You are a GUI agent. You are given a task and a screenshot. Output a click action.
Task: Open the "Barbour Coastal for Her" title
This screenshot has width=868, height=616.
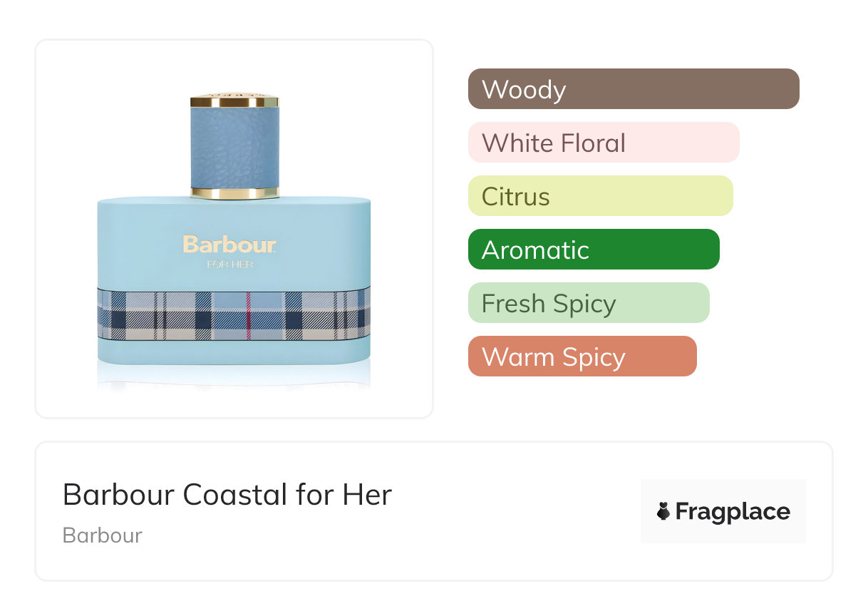point(227,495)
